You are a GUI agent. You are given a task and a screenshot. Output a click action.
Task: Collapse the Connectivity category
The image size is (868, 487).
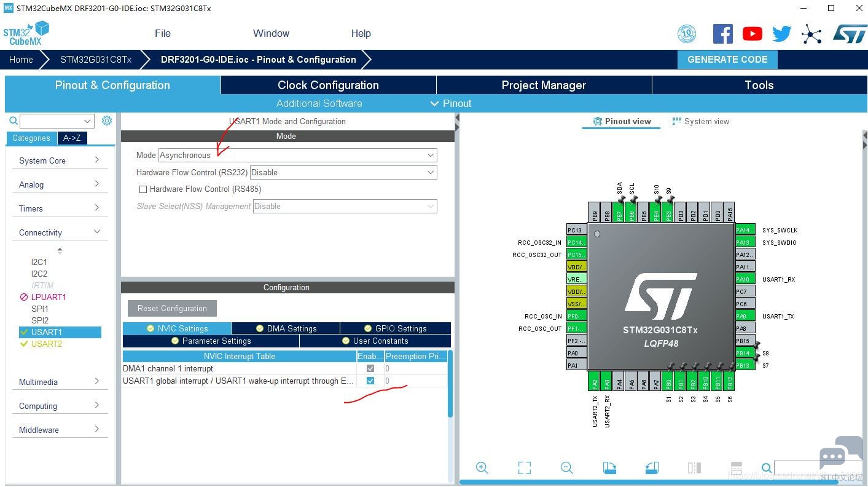click(x=60, y=232)
